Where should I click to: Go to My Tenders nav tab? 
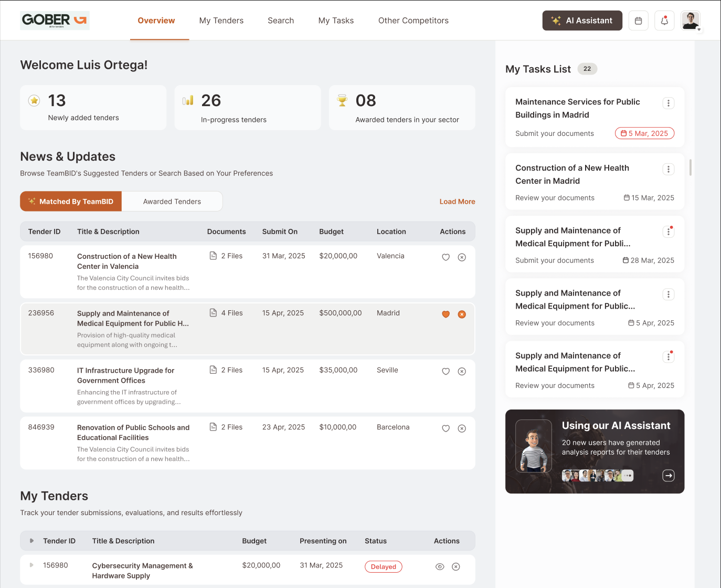click(221, 20)
